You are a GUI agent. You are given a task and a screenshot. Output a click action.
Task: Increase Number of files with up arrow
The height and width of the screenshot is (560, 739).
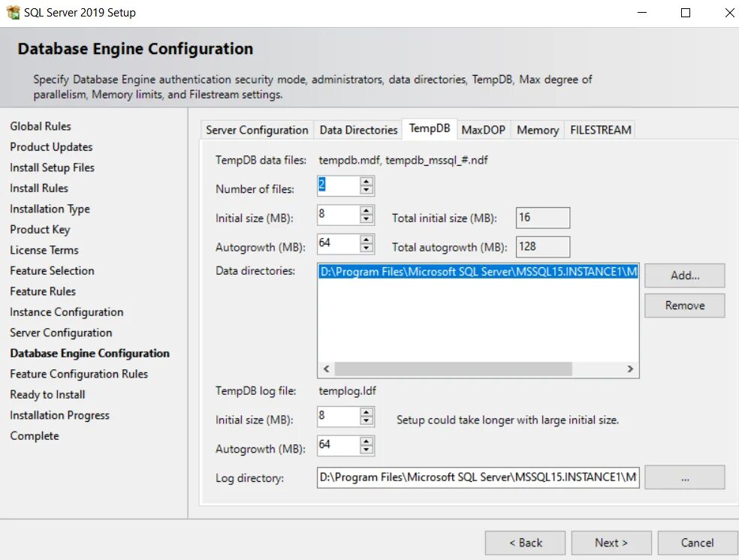pyautogui.click(x=366, y=182)
